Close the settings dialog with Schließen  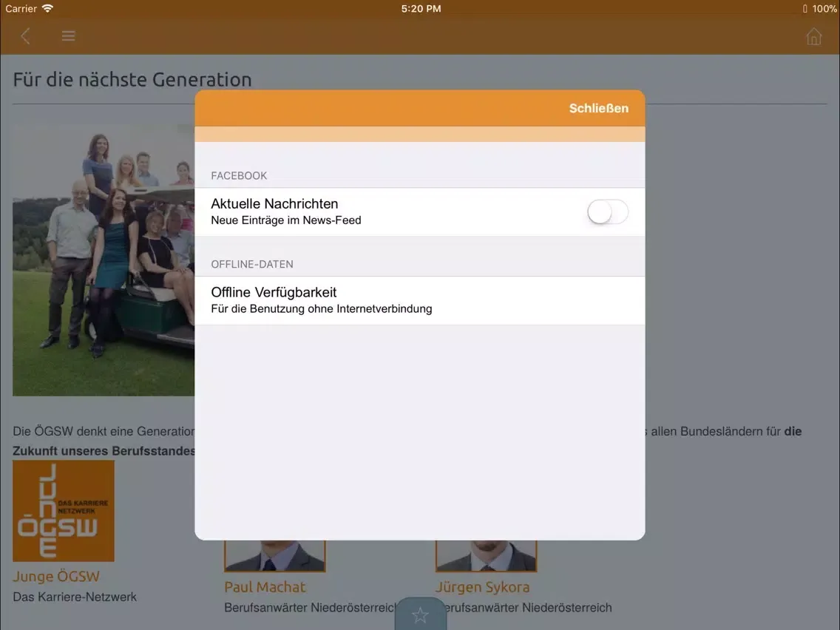pos(598,108)
